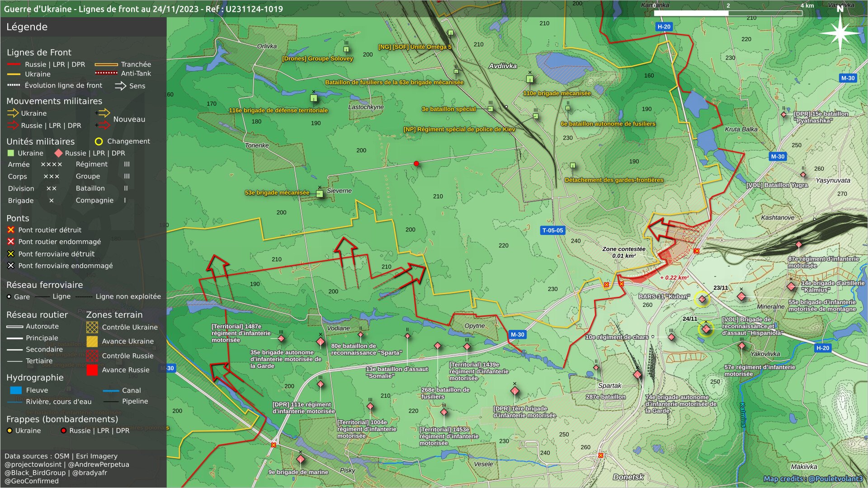Click the 6e bataillon autonome de fusiliers marker

pos(568,108)
